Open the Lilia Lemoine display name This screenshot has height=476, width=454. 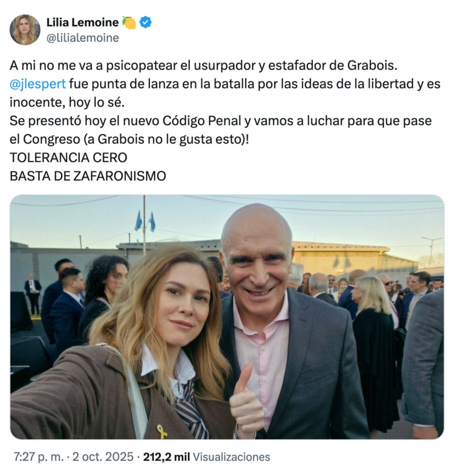point(83,23)
